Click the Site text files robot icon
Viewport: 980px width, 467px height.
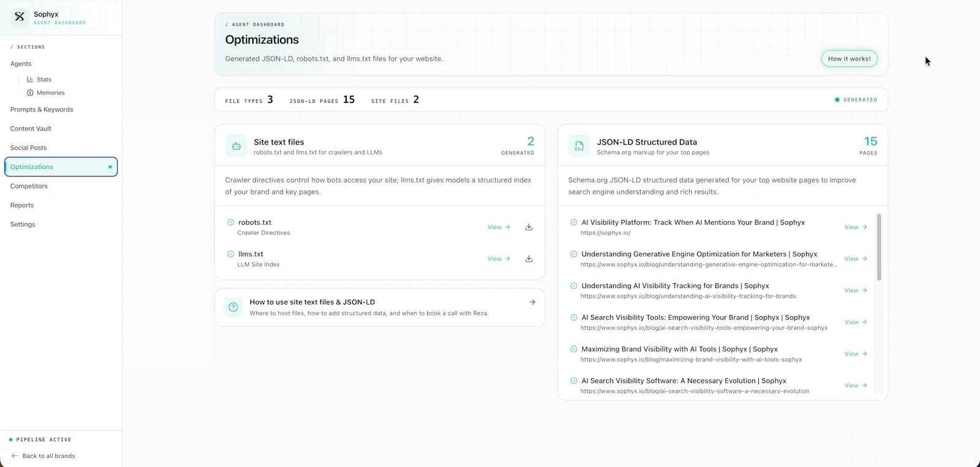[236, 146]
